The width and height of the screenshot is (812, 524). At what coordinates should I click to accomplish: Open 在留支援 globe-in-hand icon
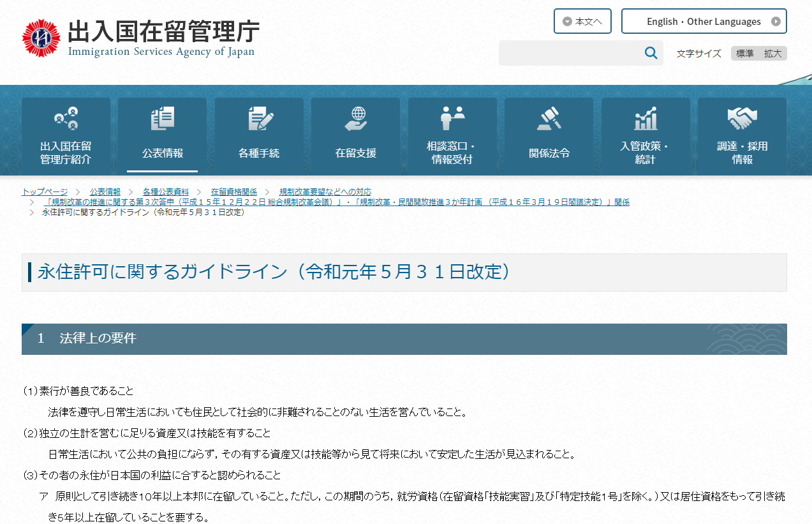click(x=356, y=119)
